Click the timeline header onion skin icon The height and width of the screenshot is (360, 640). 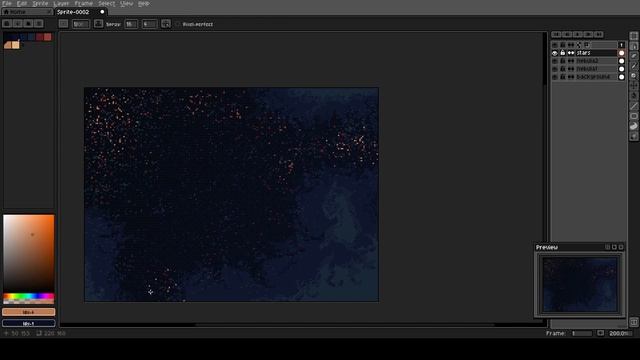(x=587, y=45)
